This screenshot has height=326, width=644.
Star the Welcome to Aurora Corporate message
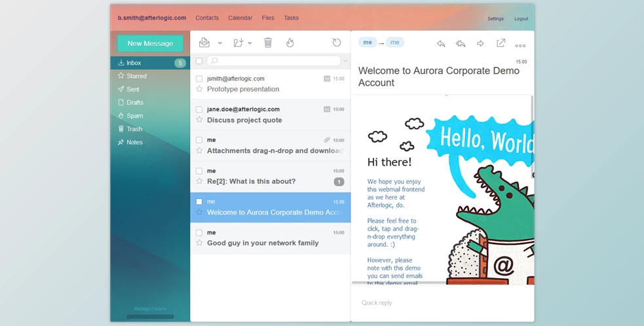[199, 212]
